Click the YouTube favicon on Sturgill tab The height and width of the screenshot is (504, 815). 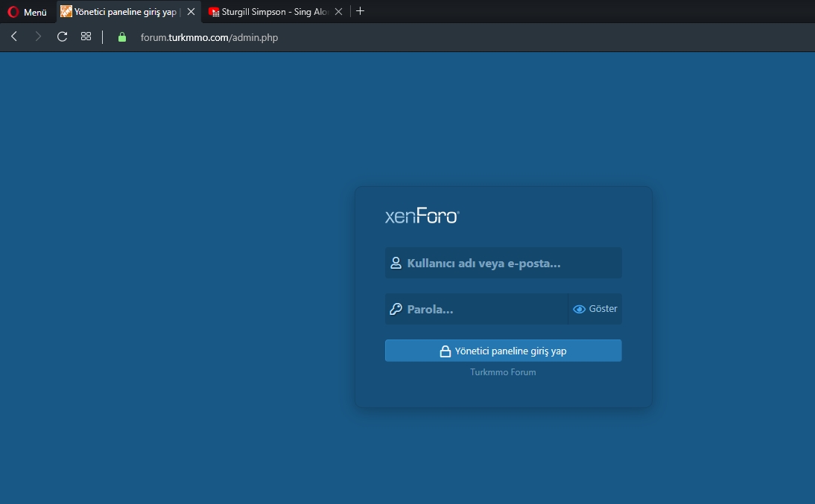214,12
